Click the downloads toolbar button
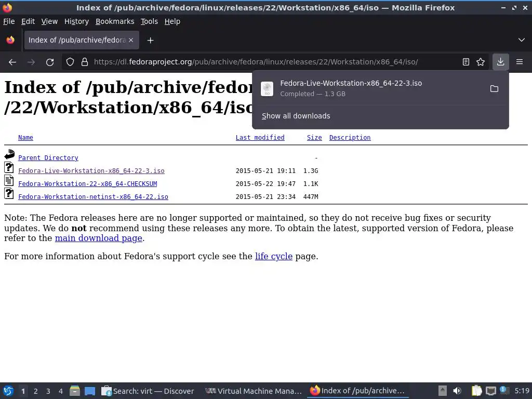 tap(500, 62)
